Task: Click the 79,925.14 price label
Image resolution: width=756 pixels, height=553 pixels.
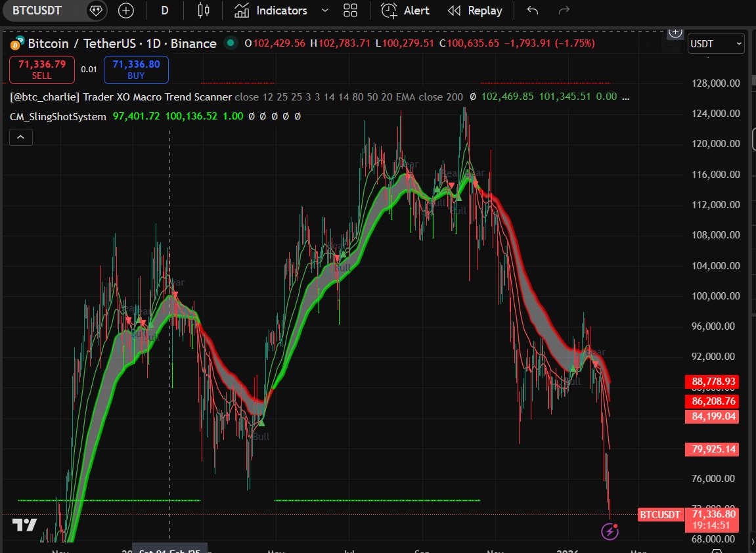Action: tap(712, 449)
